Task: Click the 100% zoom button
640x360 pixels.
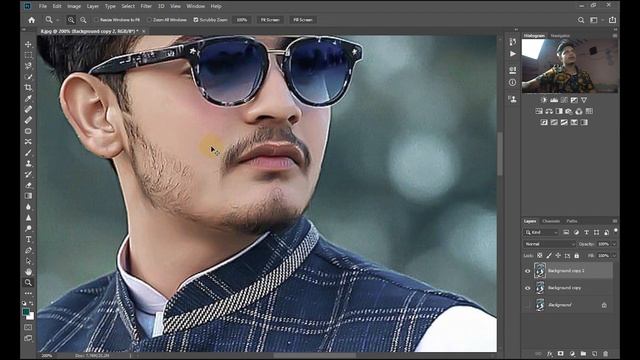Action: (242, 20)
